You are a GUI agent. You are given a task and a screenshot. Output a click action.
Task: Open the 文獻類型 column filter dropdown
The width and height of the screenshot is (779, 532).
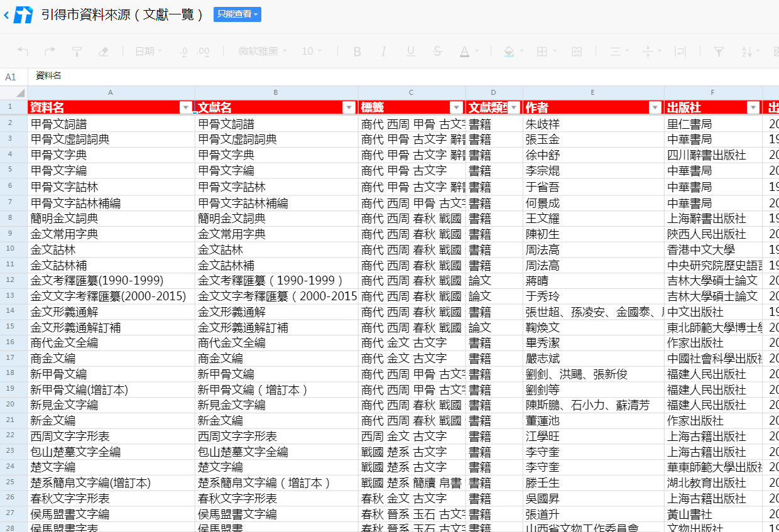click(514, 107)
